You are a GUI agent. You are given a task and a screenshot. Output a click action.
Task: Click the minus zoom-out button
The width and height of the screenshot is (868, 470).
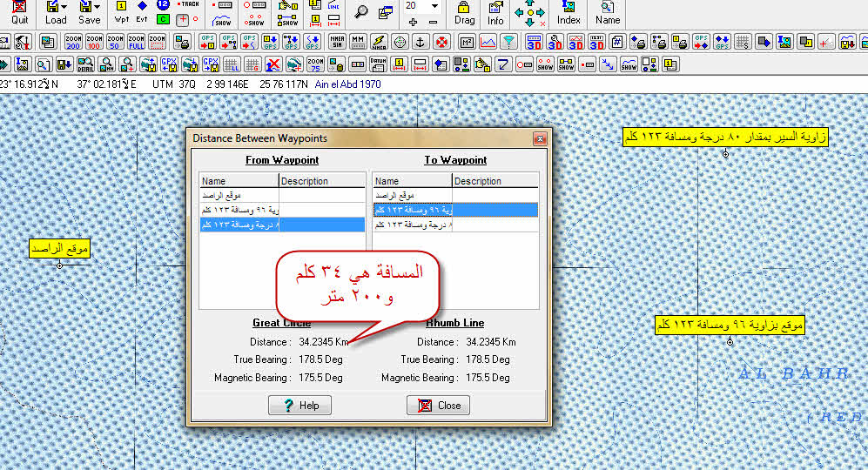433,22
